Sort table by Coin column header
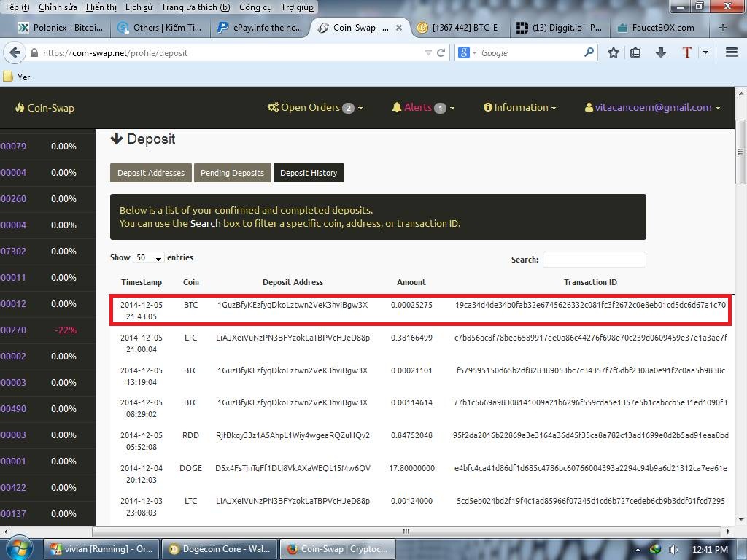Image resolution: width=747 pixels, height=560 pixels. coord(190,282)
